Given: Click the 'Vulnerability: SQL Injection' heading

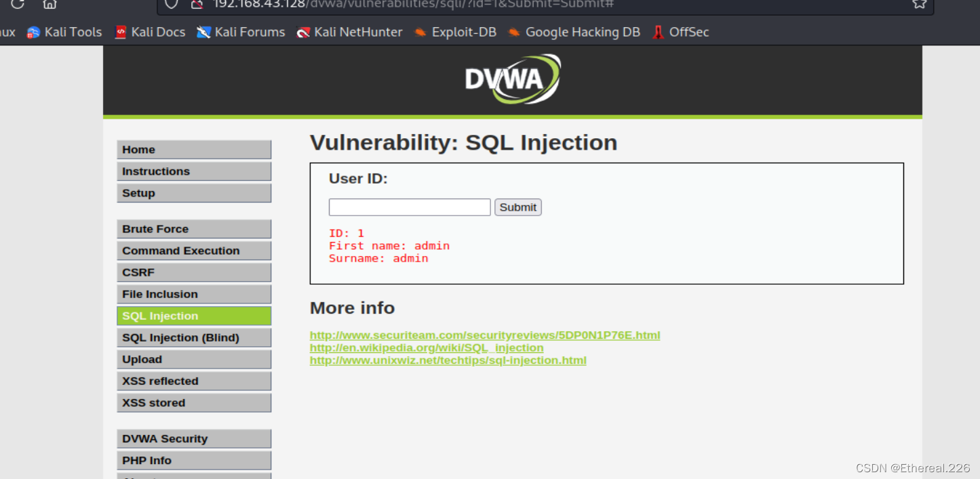Looking at the screenshot, I should pyautogui.click(x=464, y=142).
